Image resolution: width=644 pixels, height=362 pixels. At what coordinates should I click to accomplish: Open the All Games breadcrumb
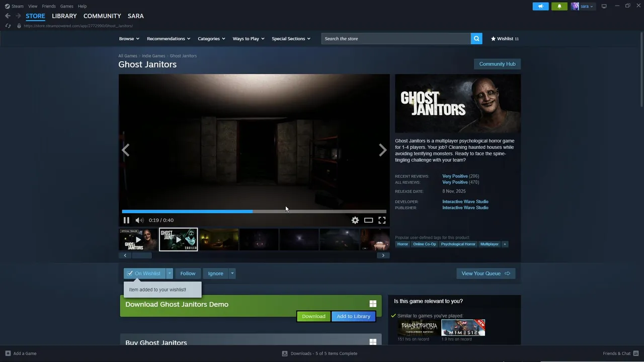(x=128, y=56)
